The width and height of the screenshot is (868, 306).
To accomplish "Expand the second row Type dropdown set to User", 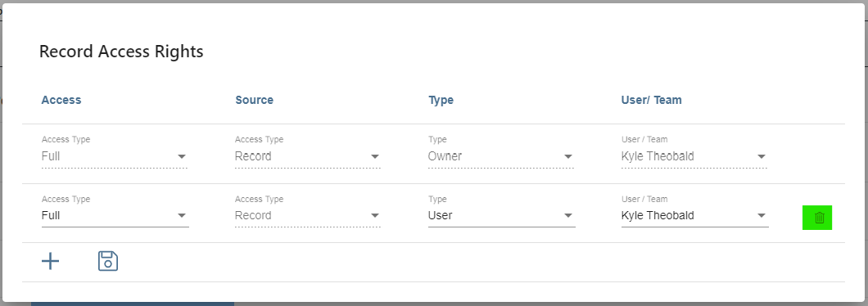I will 501,216.
